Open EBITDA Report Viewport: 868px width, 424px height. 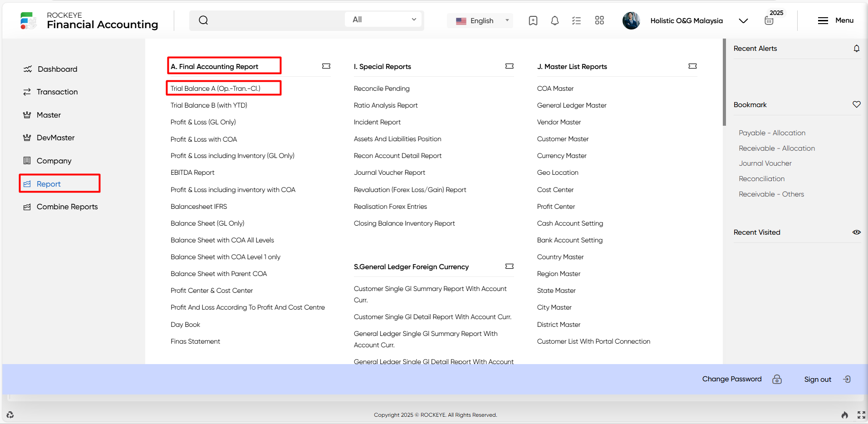click(x=192, y=173)
